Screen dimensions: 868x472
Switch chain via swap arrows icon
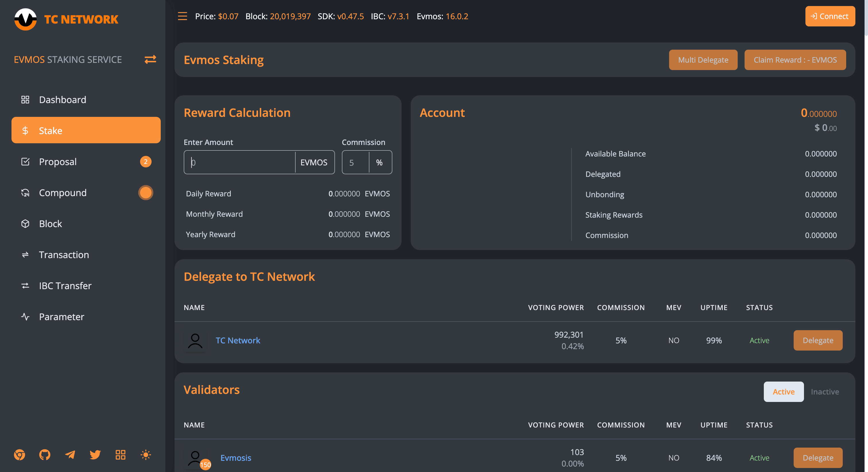pos(150,59)
